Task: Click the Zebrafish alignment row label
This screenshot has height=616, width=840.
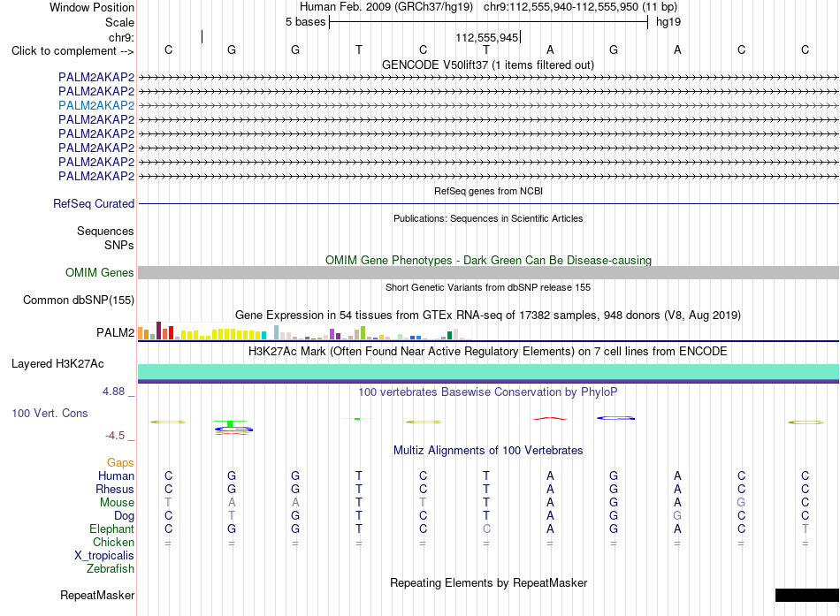Action: 111,568
